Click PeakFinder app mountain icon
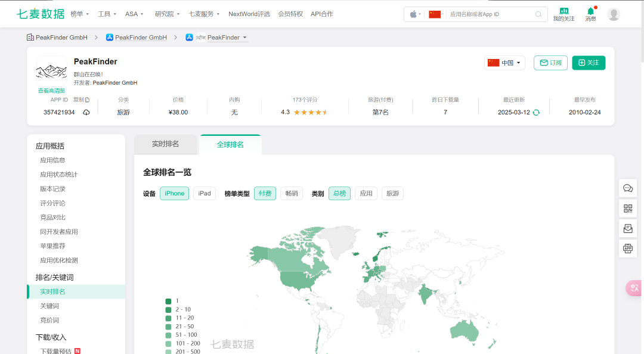Image resolution: width=644 pixels, height=354 pixels. 51,72
